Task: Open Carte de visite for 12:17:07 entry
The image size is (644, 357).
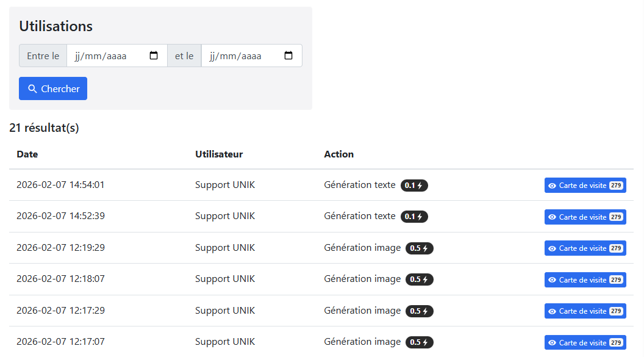Action: [585, 342]
